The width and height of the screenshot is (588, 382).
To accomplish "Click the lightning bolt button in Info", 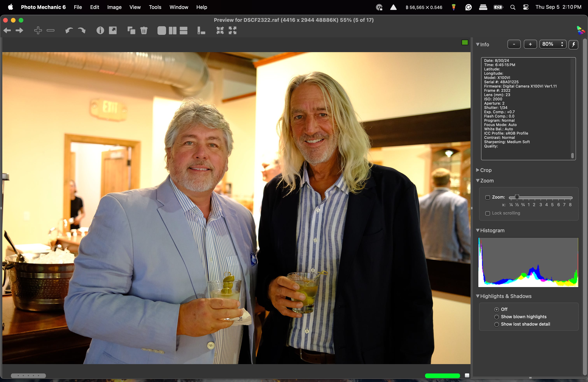I will pyautogui.click(x=573, y=45).
